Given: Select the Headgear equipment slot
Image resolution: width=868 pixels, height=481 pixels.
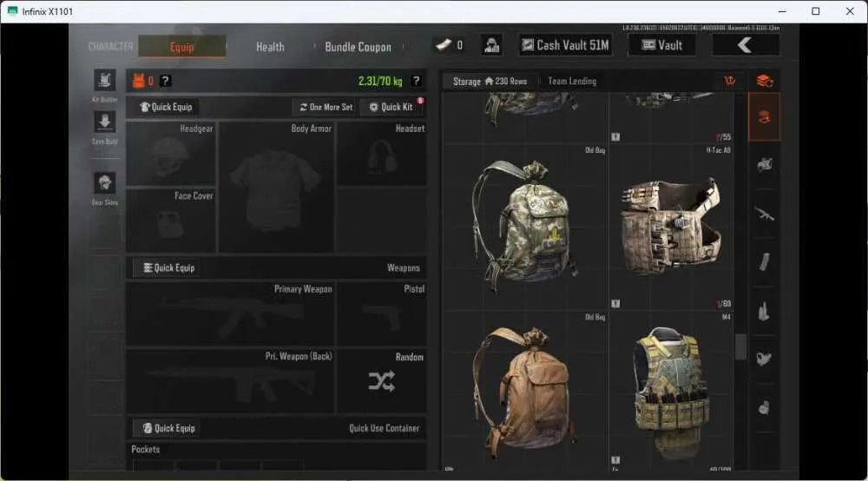Looking at the screenshot, I should pos(171,154).
